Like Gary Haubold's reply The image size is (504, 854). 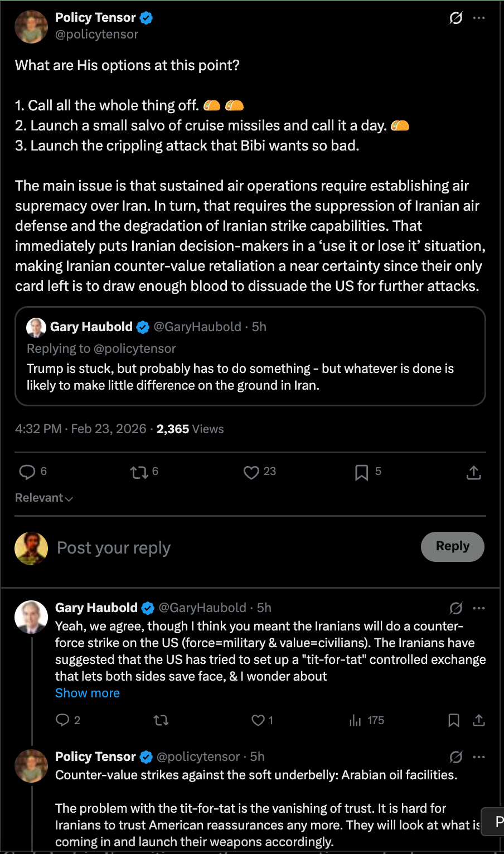(x=258, y=721)
